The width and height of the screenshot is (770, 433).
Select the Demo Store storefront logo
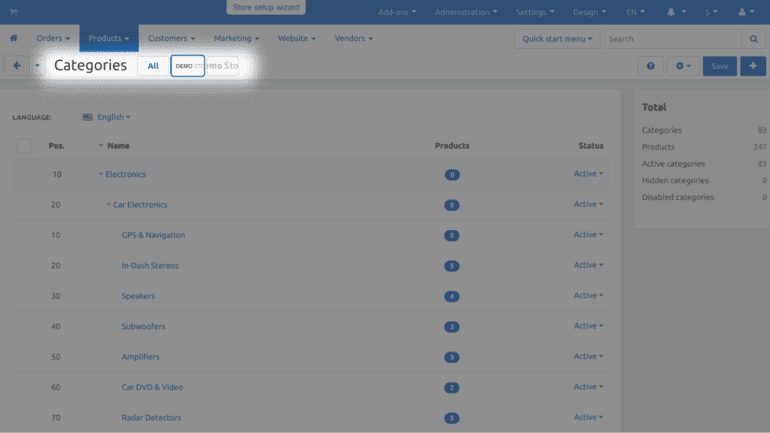(187, 66)
